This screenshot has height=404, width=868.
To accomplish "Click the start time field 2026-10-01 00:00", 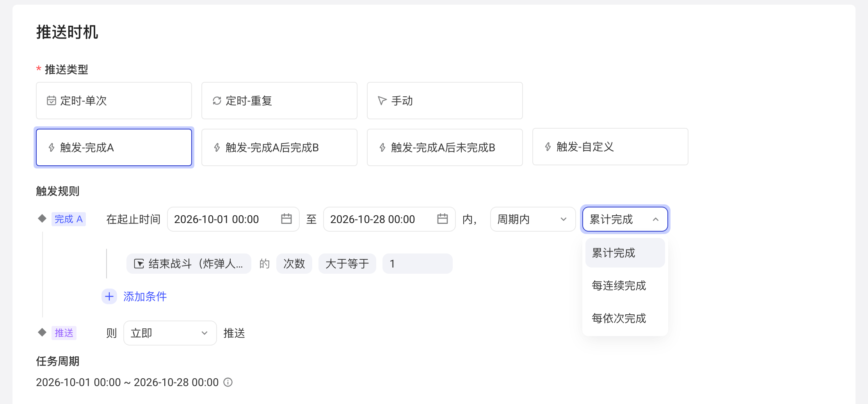I will pyautogui.click(x=233, y=219).
